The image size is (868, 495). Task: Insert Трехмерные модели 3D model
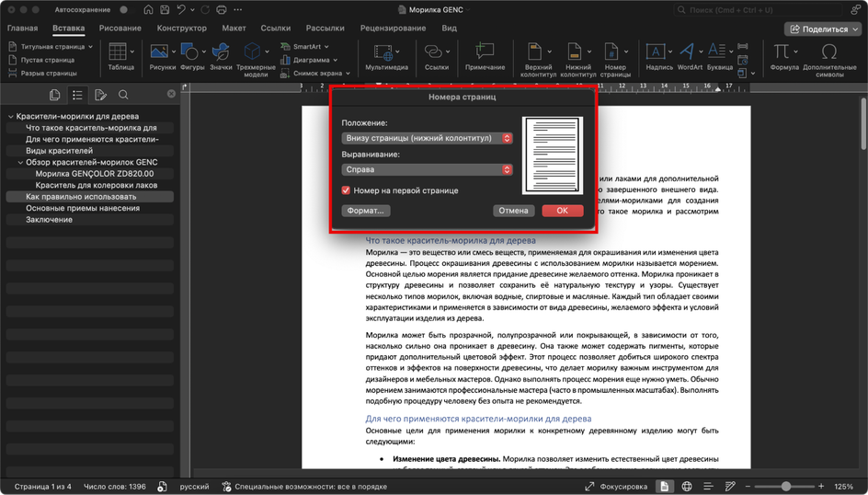click(x=253, y=52)
